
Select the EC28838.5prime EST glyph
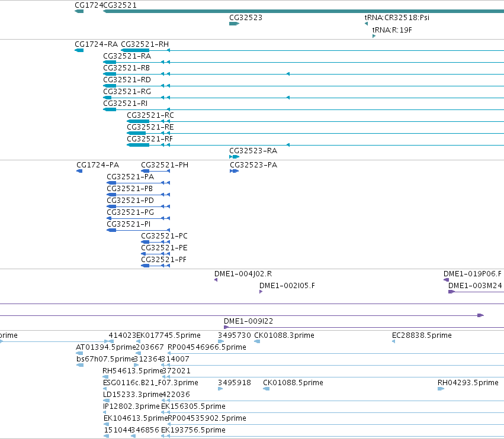coord(393,341)
